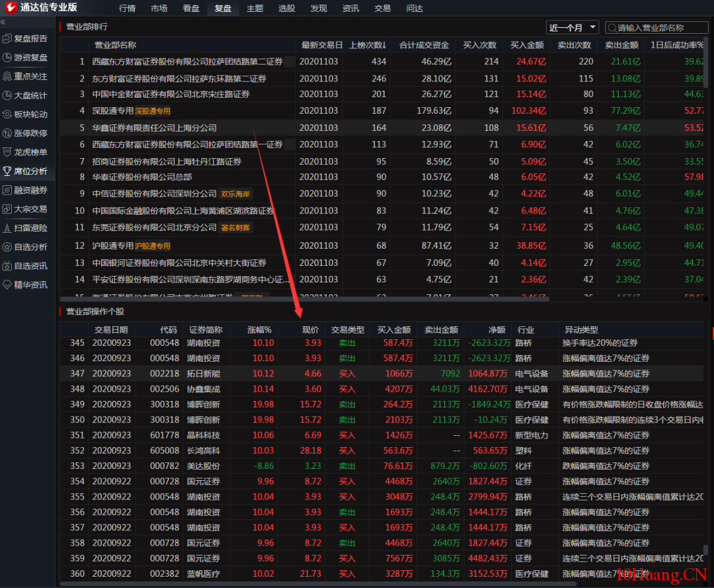714x588 pixels.
Task: Open the 游资复盘 sidebar icon
Action: (7, 58)
